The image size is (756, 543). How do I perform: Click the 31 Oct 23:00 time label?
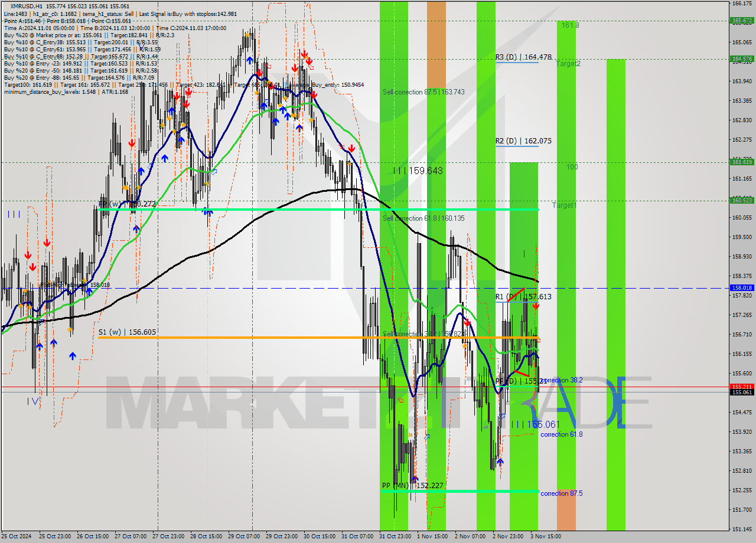click(395, 537)
